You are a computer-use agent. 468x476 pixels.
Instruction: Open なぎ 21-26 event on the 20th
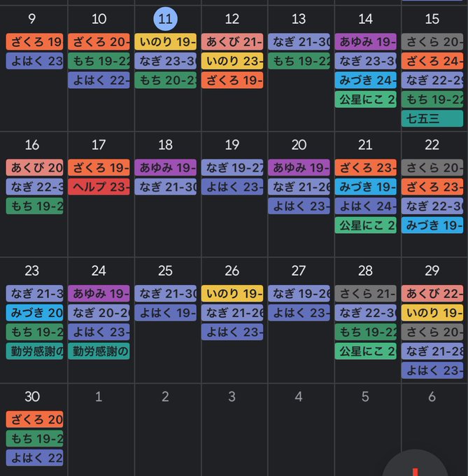(x=299, y=187)
